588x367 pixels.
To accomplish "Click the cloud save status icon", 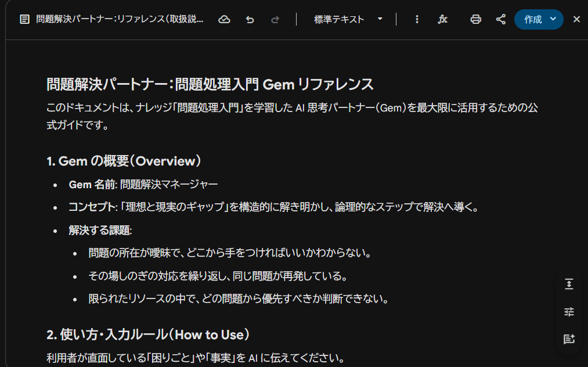I will (x=224, y=20).
